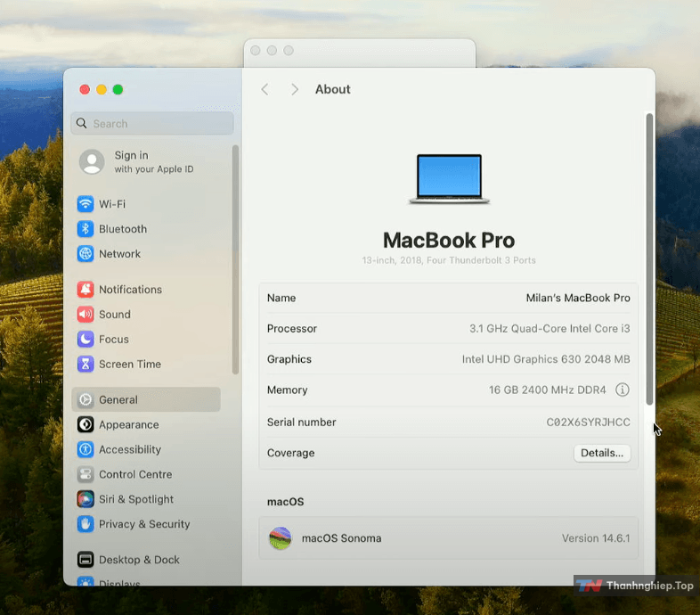Click the macOS Sonoma label

tap(341, 538)
